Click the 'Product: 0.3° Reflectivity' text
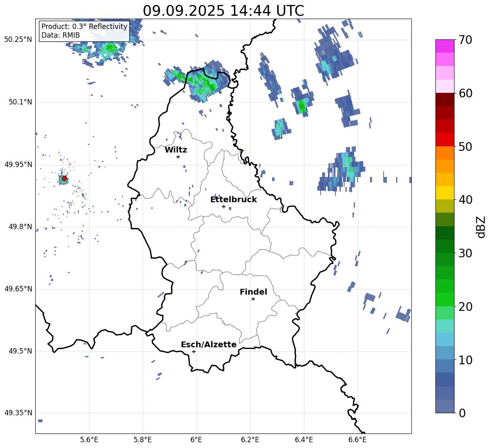The image size is (491, 448). pyautogui.click(x=84, y=27)
